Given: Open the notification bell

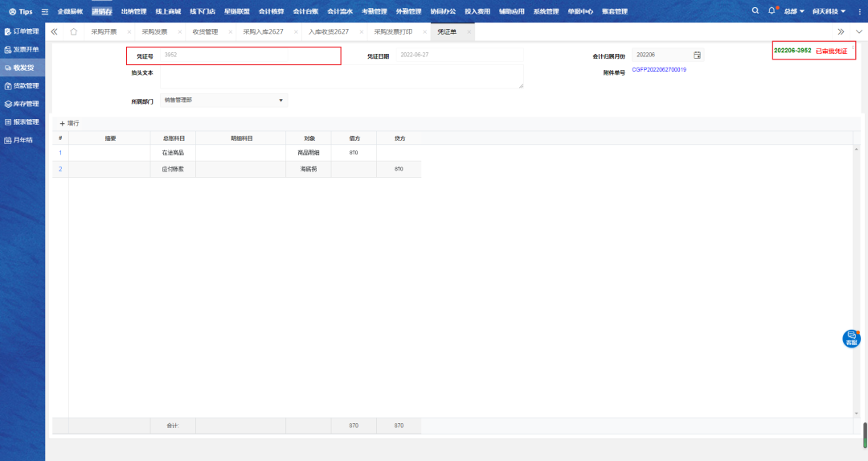Looking at the screenshot, I should [x=772, y=11].
